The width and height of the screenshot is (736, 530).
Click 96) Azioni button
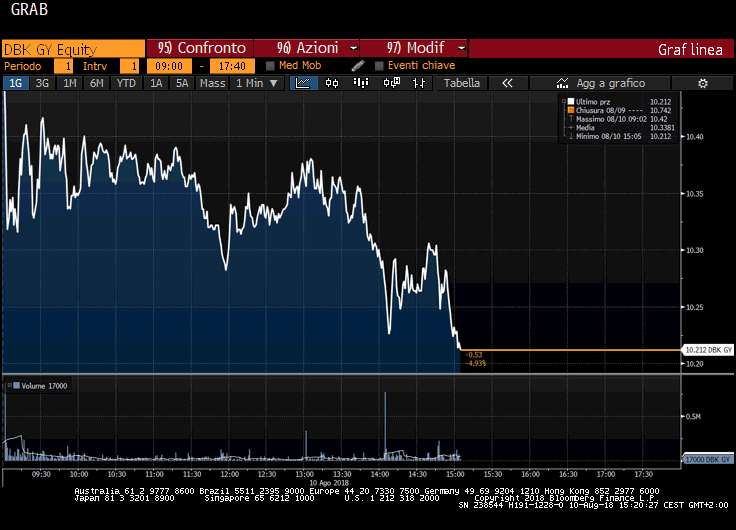(x=307, y=48)
